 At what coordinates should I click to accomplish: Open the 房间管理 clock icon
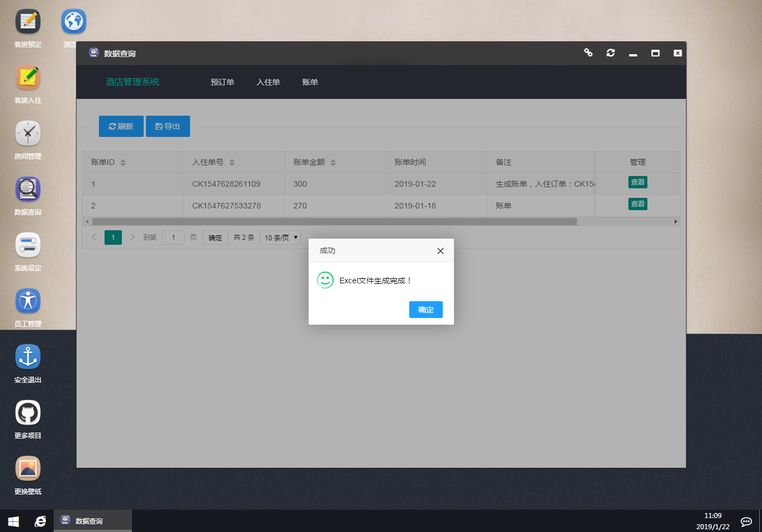coord(28,134)
